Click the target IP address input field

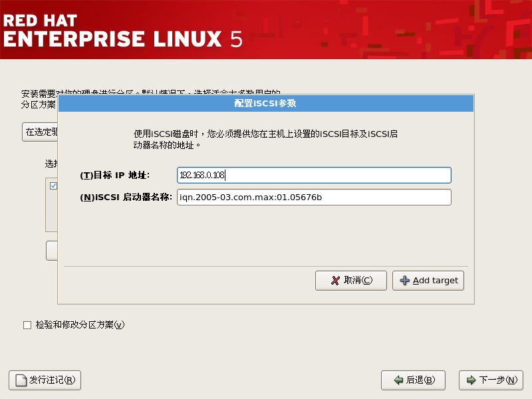point(314,175)
